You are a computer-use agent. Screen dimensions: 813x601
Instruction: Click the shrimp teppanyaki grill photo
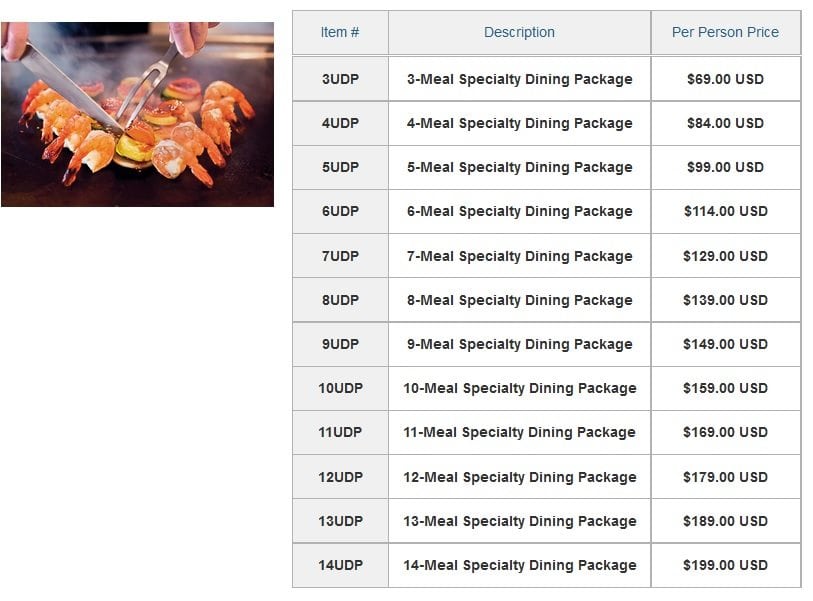(137, 114)
